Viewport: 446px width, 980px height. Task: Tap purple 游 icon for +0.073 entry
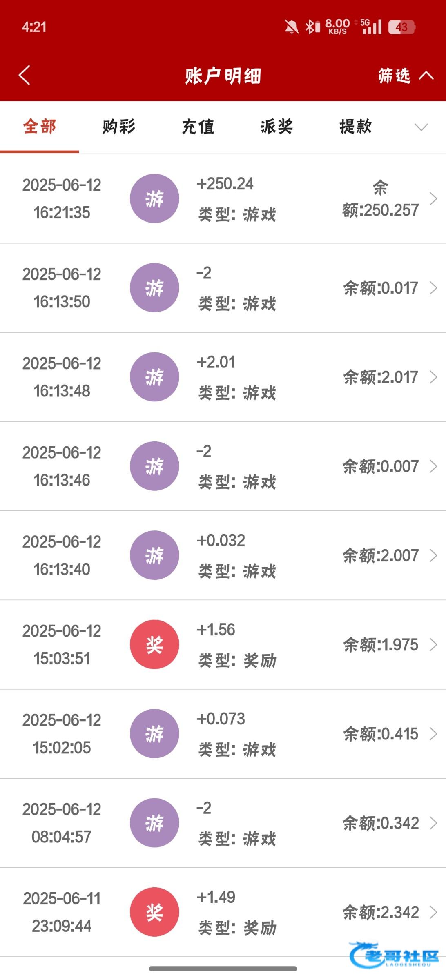click(x=154, y=733)
